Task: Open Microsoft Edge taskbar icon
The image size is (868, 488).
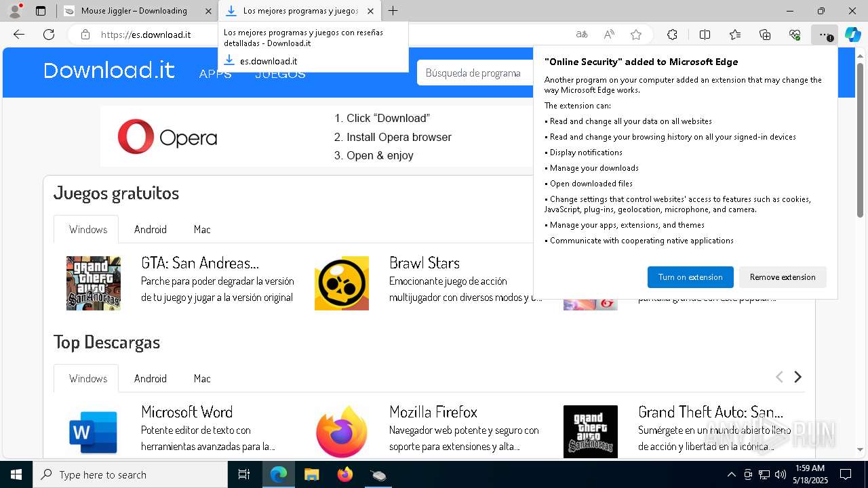Action: pyautogui.click(x=279, y=474)
